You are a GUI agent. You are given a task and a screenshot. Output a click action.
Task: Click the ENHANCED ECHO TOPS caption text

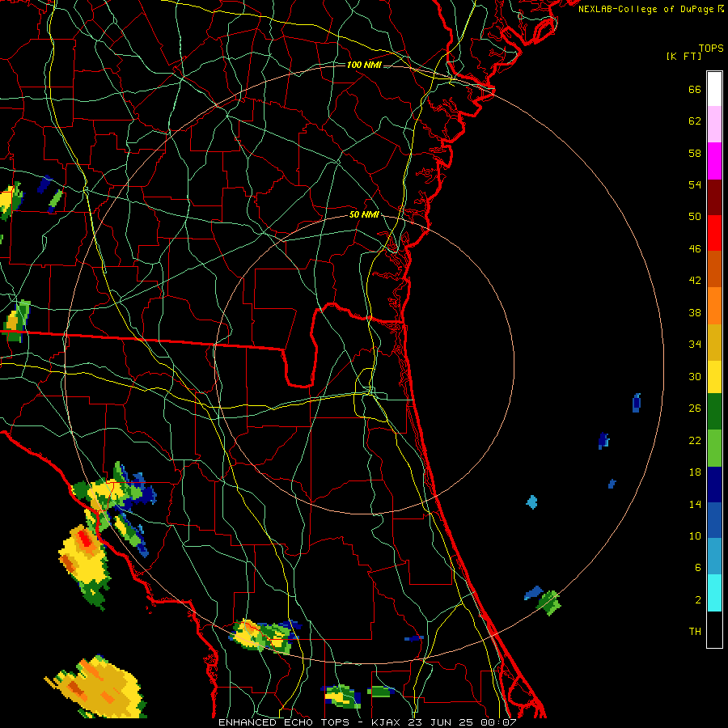pos(284,722)
